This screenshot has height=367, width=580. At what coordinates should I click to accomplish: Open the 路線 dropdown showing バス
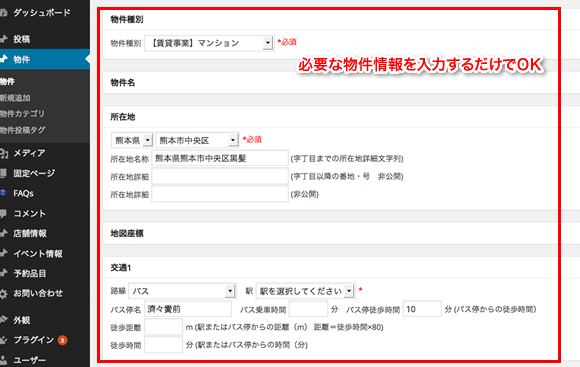(x=182, y=291)
